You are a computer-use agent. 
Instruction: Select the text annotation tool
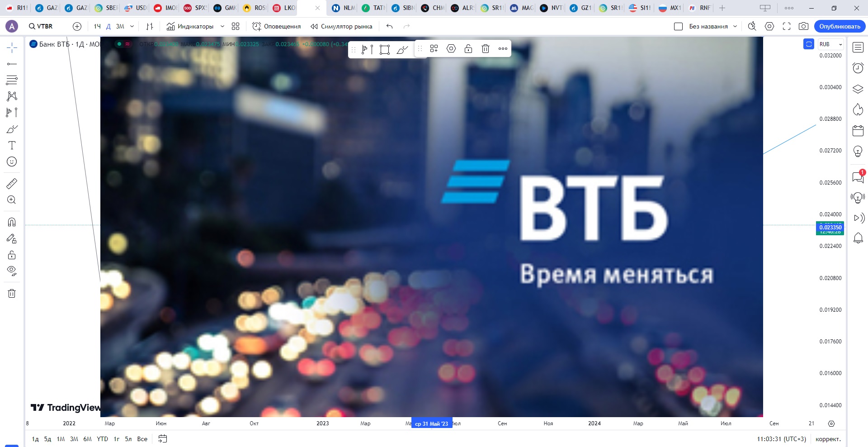pyautogui.click(x=12, y=145)
